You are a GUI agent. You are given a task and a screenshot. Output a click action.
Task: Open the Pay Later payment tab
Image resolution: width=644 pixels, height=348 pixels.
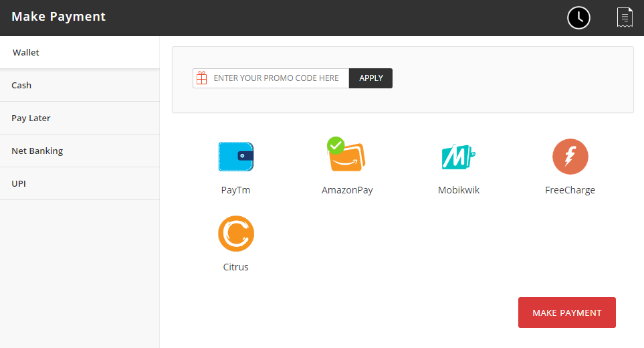point(80,118)
